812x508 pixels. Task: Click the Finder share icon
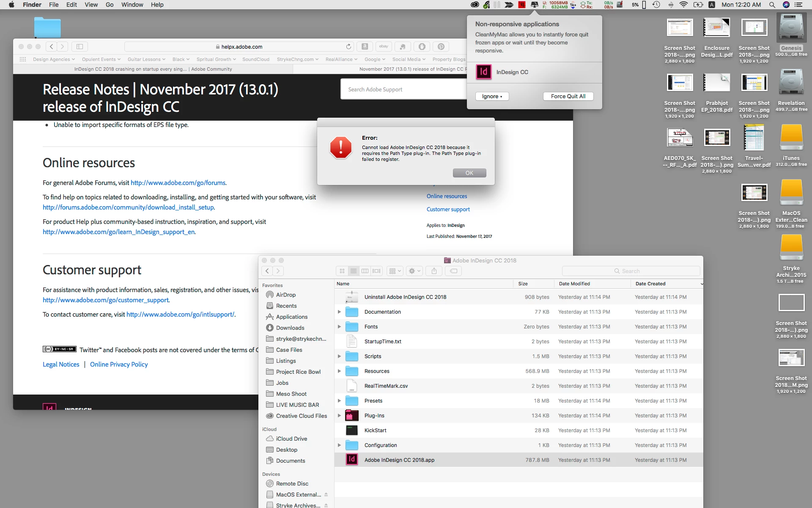coord(434,271)
